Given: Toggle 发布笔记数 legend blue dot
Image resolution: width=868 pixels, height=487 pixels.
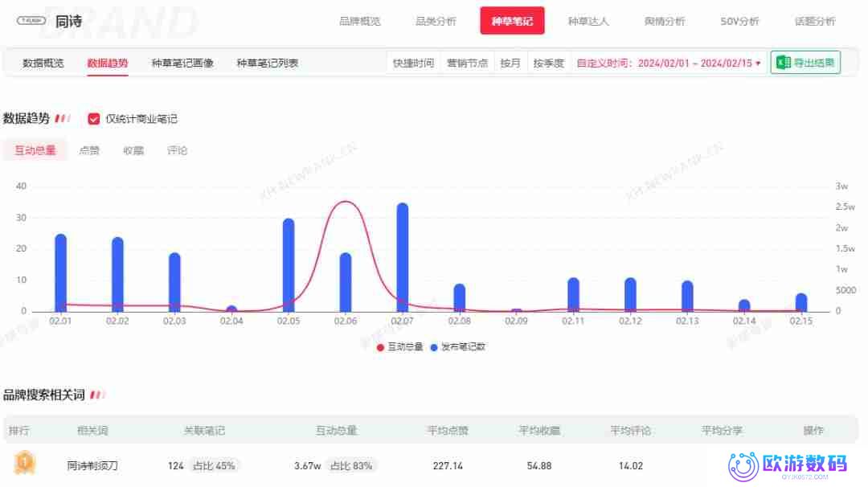Looking at the screenshot, I should pyautogui.click(x=434, y=347).
